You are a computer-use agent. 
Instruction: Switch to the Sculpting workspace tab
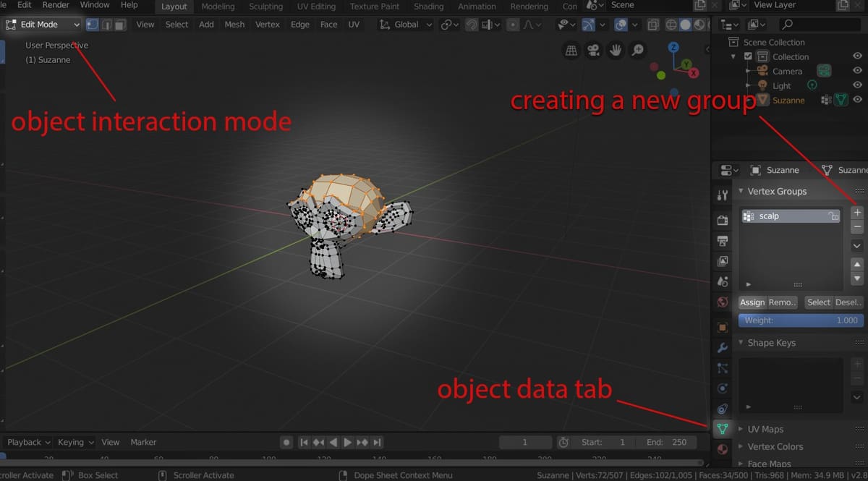click(266, 6)
